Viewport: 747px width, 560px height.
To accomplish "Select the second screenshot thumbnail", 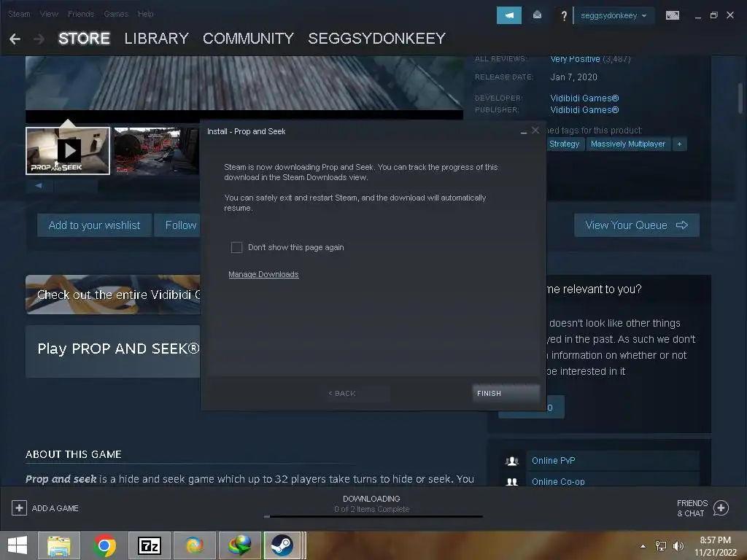I will click(x=156, y=150).
